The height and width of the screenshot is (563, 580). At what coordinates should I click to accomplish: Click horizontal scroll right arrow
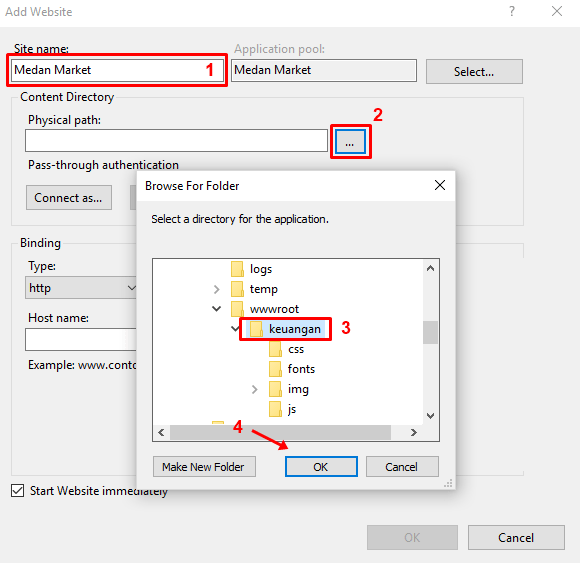click(414, 432)
